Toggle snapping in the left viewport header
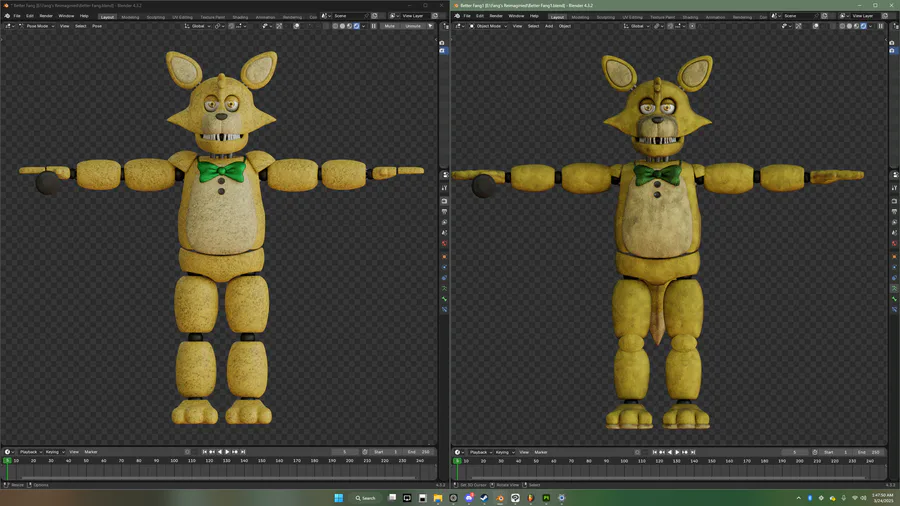The height and width of the screenshot is (506, 900). coord(231,26)
